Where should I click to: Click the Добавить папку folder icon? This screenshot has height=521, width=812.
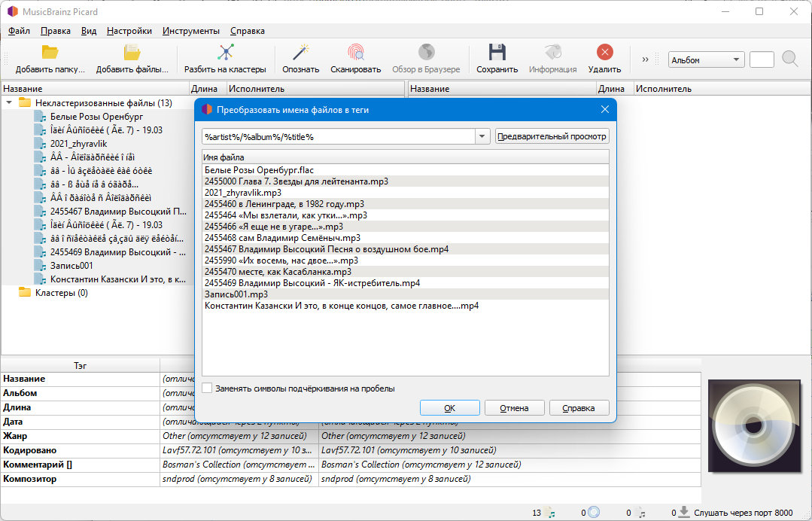pos(50,52)
